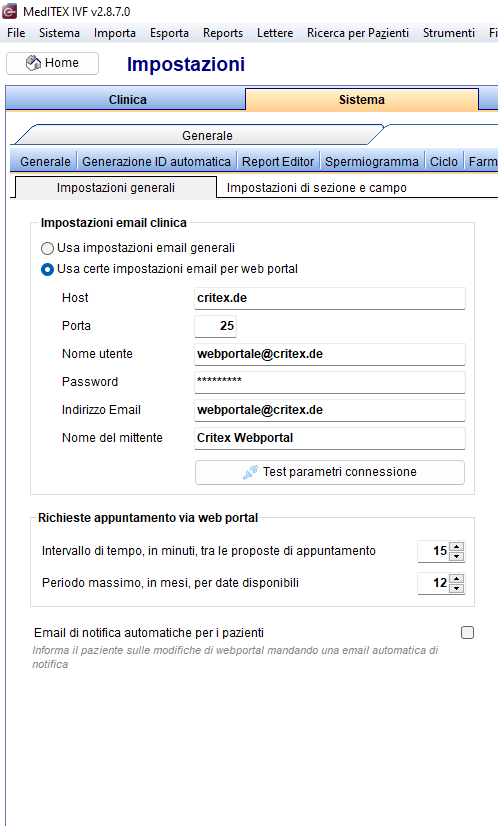Image resolution: width=498 pixels, height=826 pixels.
Task: Enable Email di notifica automatiche checkbox
Action: [x=467, y=633]
